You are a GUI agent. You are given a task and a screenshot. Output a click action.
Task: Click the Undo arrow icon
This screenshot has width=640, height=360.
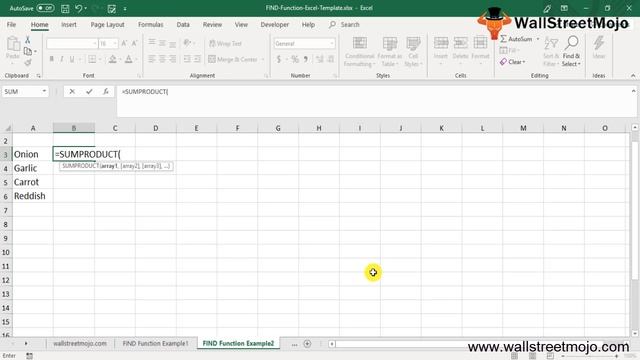pos(78,8)
